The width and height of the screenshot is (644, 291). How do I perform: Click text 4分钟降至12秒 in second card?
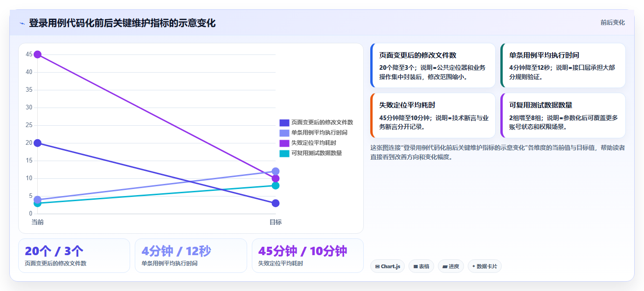[530, 68]
